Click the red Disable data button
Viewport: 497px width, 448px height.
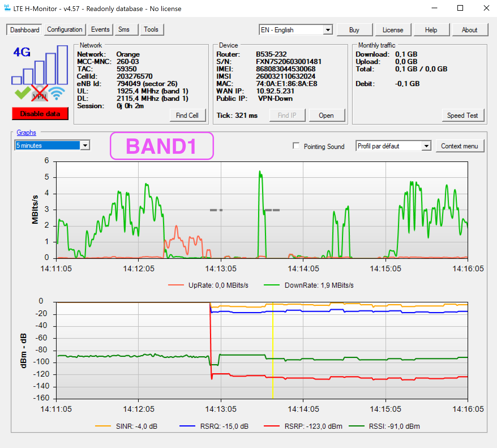pyautogui.click(x=40, y=114)
